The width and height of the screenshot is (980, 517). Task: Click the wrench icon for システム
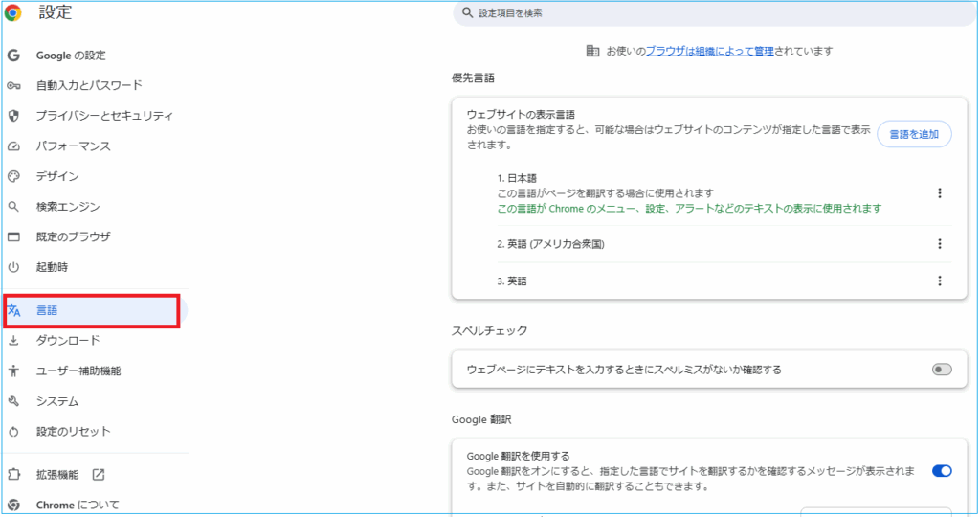click(13, 401)
